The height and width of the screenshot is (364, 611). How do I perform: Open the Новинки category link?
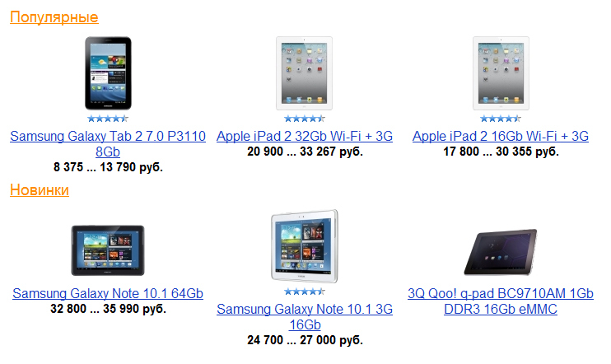click(x=40, y=190)
